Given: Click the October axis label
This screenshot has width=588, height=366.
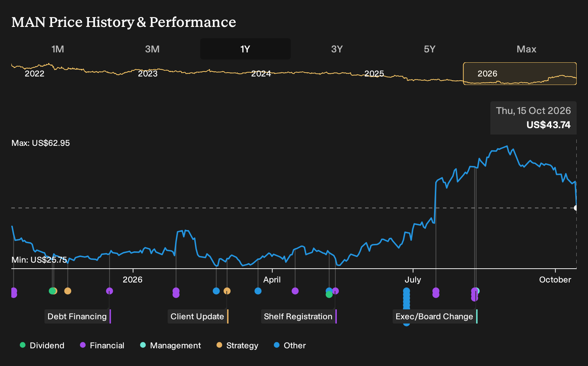Looking at the screenshot, I should (x=555, y=280).
